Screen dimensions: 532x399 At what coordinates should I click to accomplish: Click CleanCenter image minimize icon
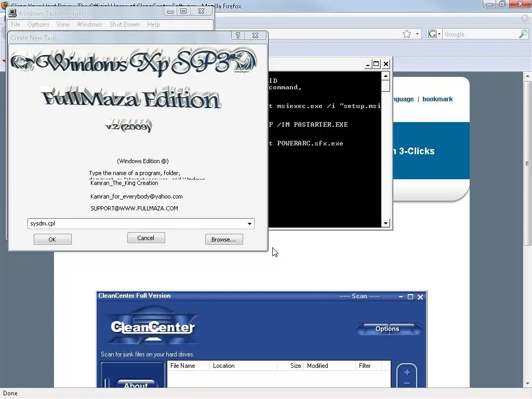pos(401,297)
